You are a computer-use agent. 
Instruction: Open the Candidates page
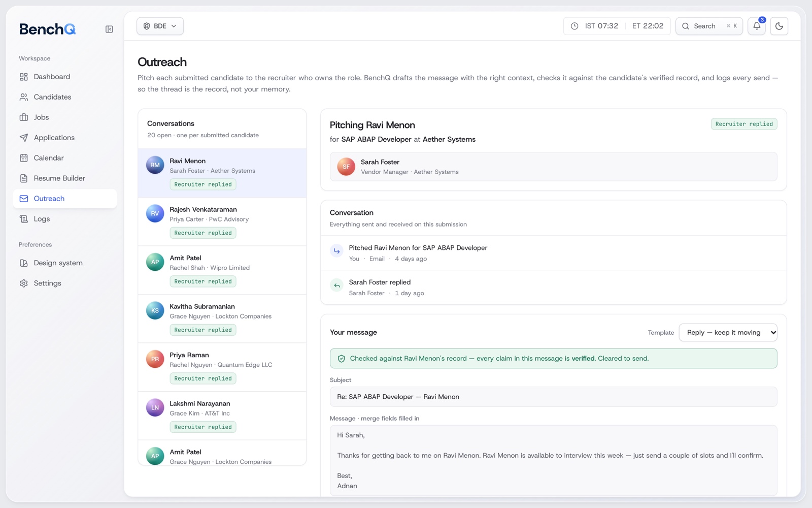65,97
